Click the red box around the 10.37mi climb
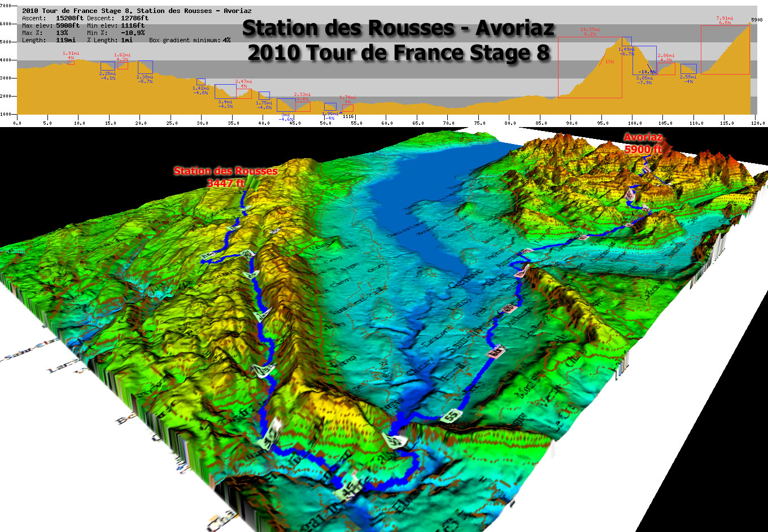 [590, 68]
